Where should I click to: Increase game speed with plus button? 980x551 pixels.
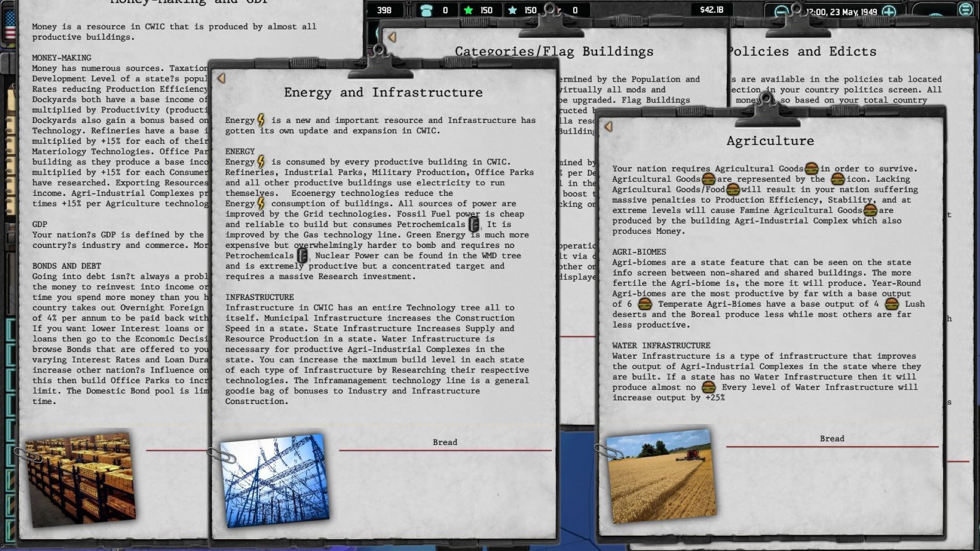[889, 12]
